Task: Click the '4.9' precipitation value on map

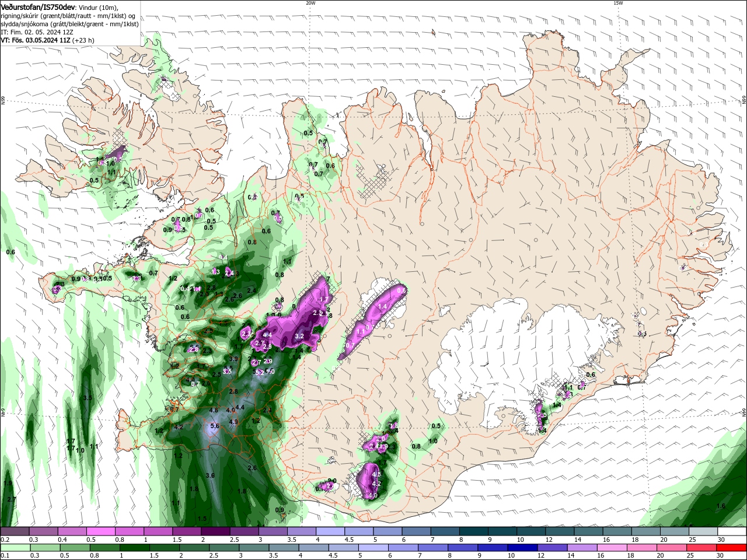Action: (233, 422)
